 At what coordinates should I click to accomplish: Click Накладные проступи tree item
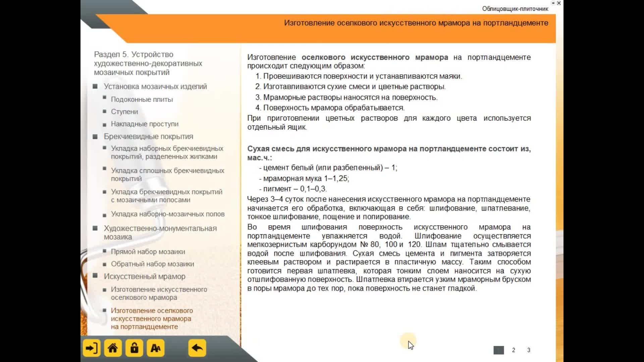[145, 124]
